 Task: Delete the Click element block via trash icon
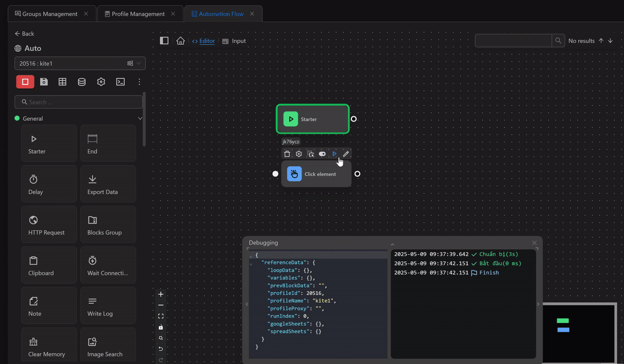click(x=287, y=154)
